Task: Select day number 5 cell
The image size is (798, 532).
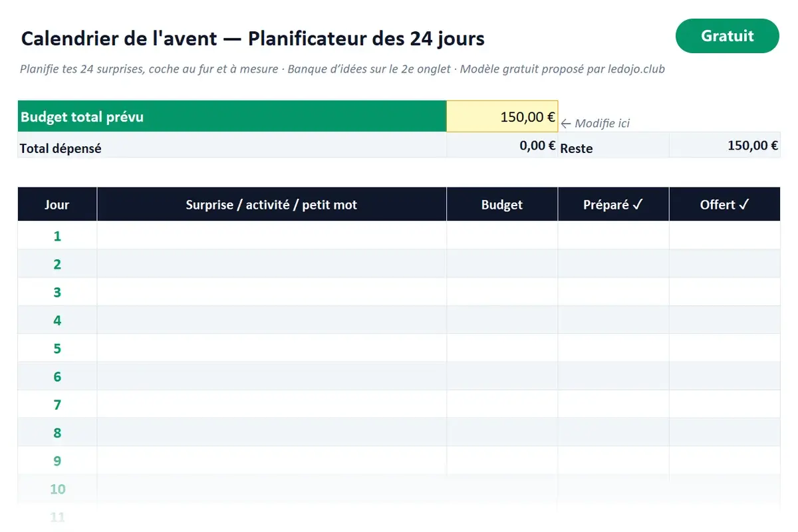Action: tap(57, 348)
